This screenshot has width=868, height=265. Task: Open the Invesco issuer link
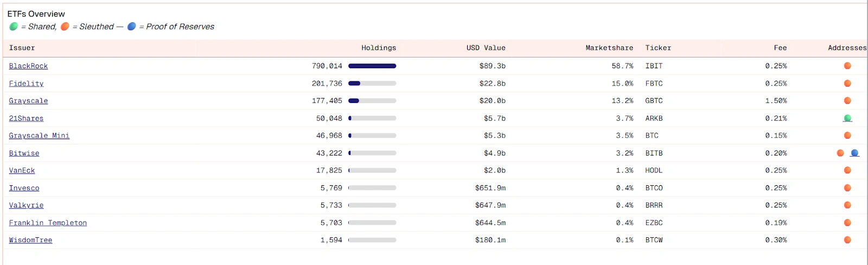pos(24,188)
